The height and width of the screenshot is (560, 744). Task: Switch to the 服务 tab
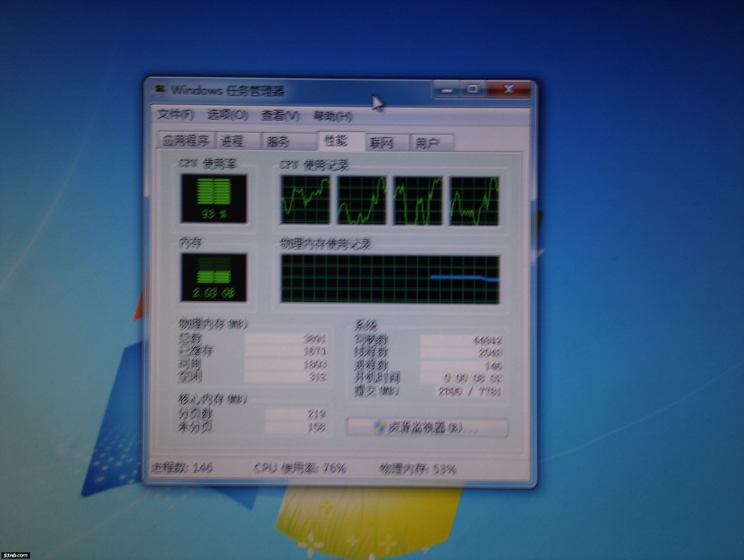278,141
